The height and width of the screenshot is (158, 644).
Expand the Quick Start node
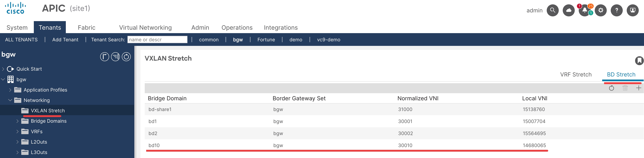[3, 69]
